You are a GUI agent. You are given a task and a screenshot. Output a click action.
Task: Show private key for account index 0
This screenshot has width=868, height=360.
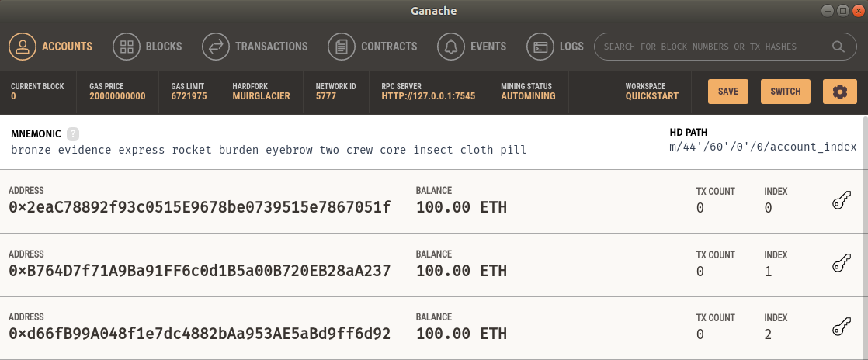(842, 201)
